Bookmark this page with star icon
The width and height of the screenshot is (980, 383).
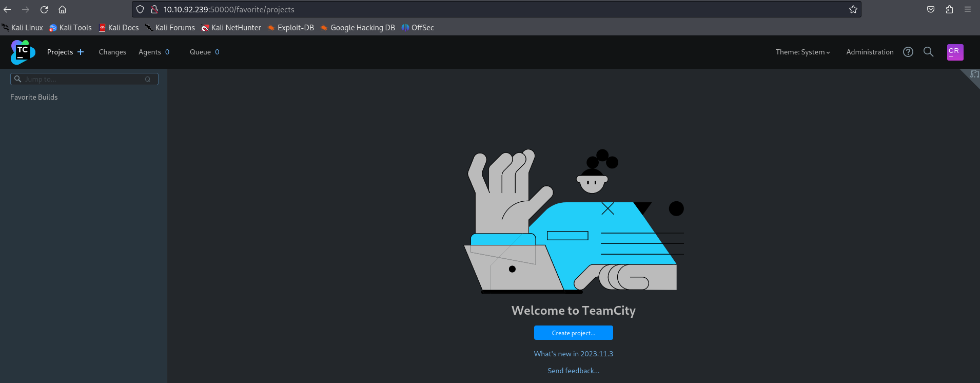[853, 9]
